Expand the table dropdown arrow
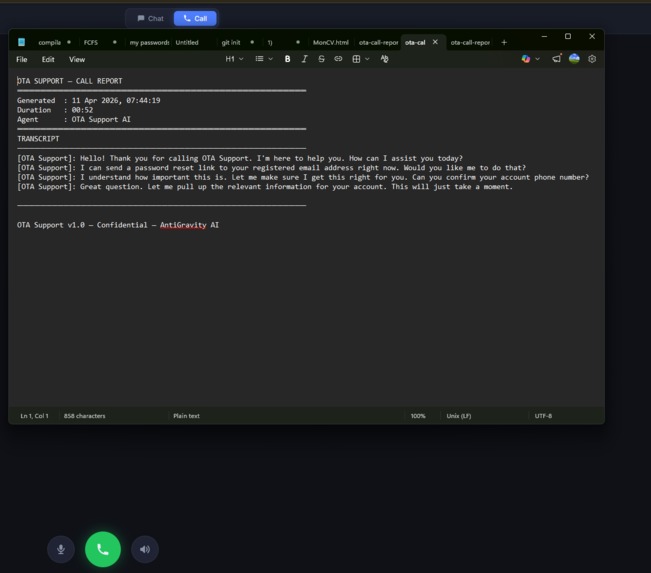Image resolution: width=651 pixels, height=573 pixels. tap(367, 59)
